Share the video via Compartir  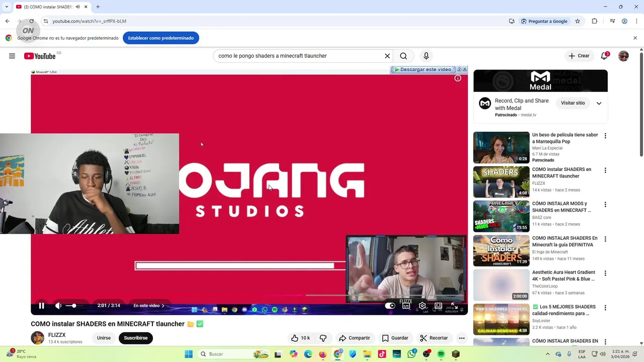355,338
